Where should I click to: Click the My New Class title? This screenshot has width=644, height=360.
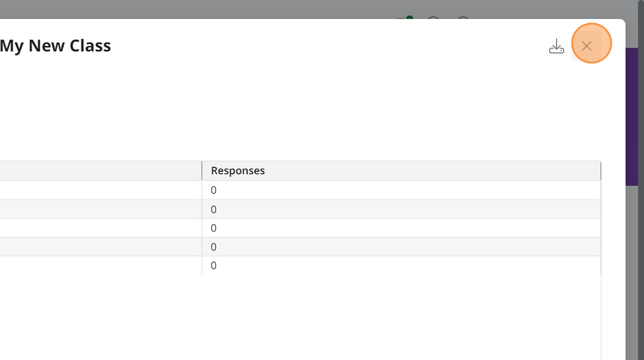[x=55, y=46]
